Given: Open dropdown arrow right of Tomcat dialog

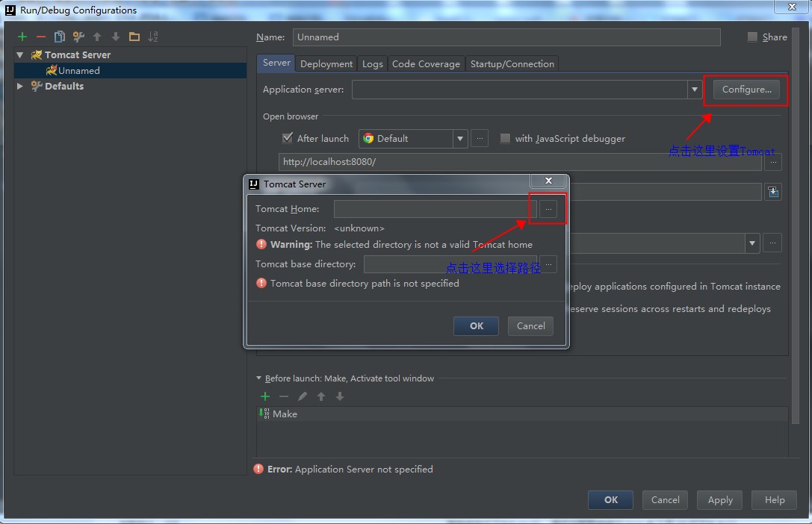Looking at the screenshot, I should pos(752,243).
